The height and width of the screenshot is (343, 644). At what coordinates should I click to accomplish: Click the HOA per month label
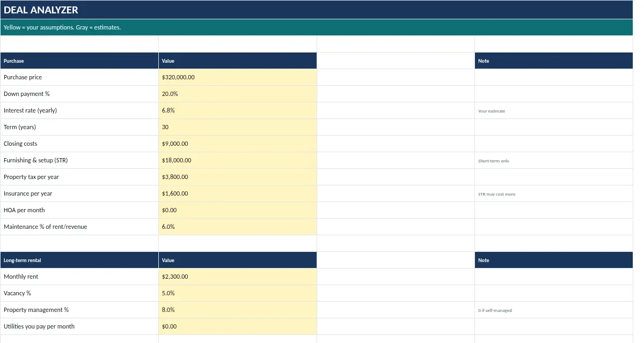[79, 210]
